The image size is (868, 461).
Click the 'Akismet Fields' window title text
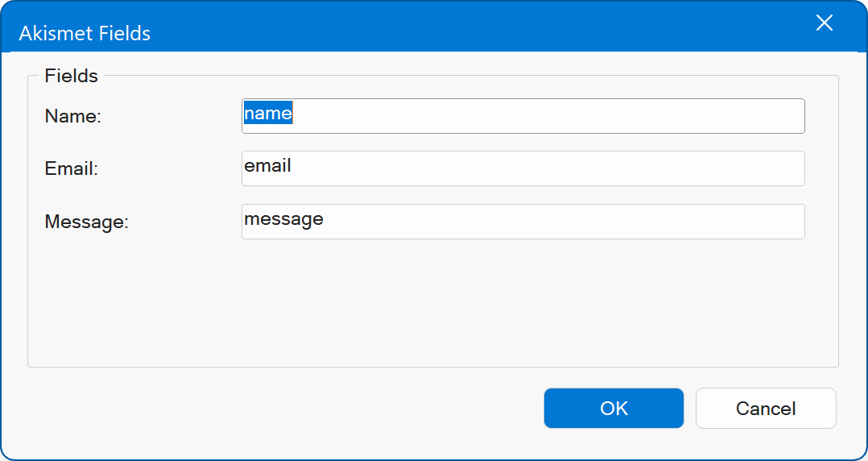point(85,33)
